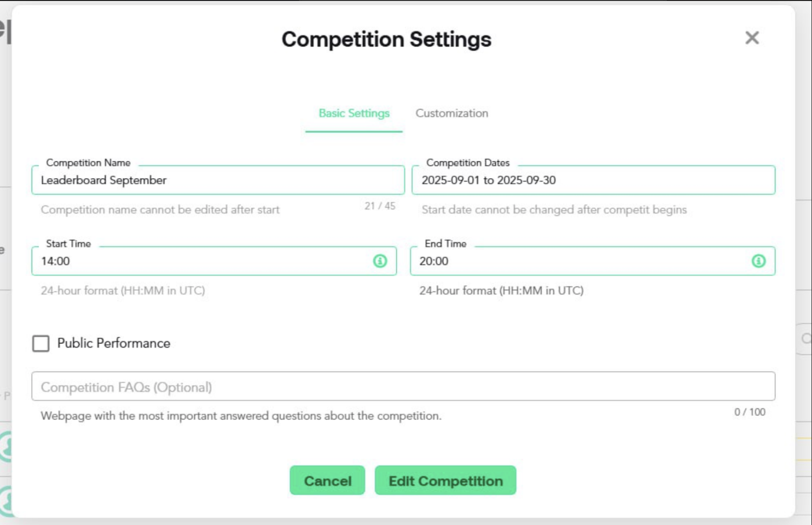Focus the Competition Name text field
Viewport: 812px width, 525px height.
coord(217,180)
